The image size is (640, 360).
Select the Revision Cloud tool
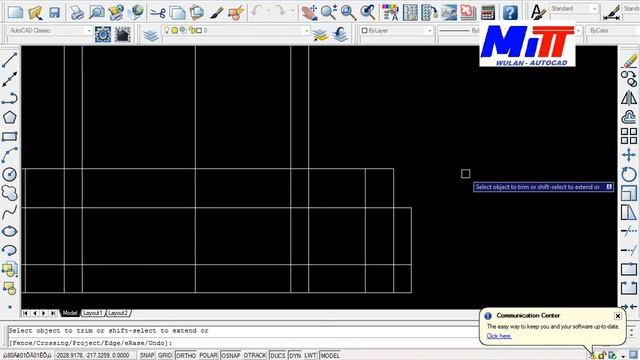pos(9,193)
